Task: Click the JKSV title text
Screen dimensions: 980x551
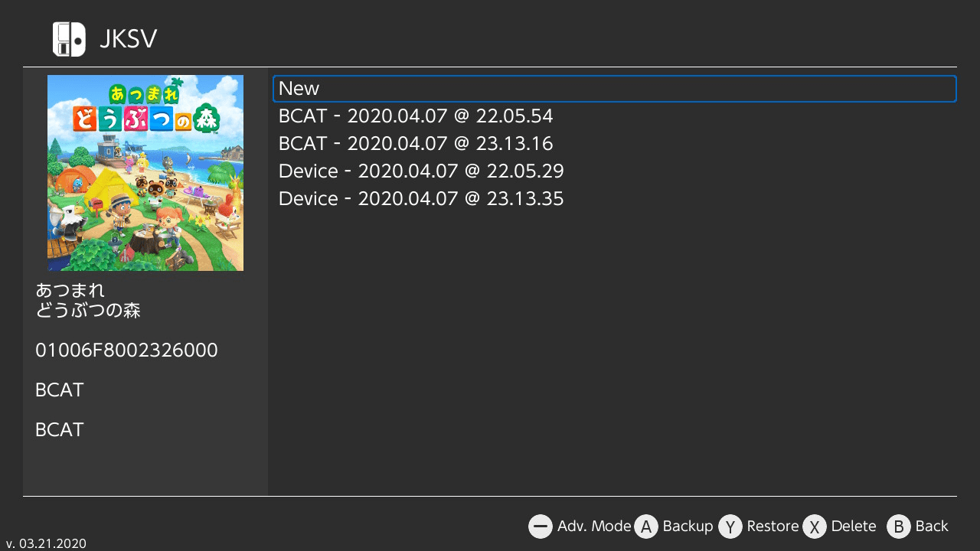Action: (128, 39)
